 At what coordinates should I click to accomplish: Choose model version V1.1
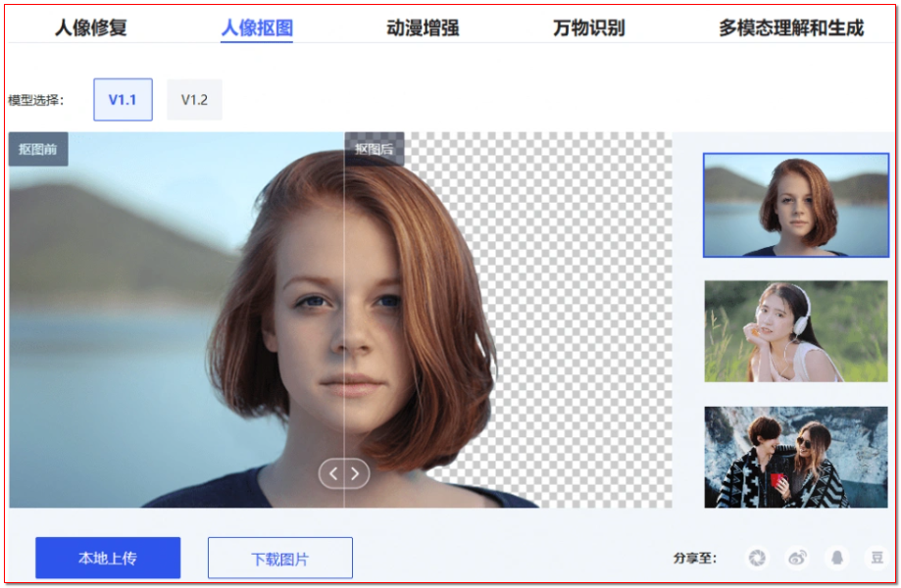coord(123,100)
